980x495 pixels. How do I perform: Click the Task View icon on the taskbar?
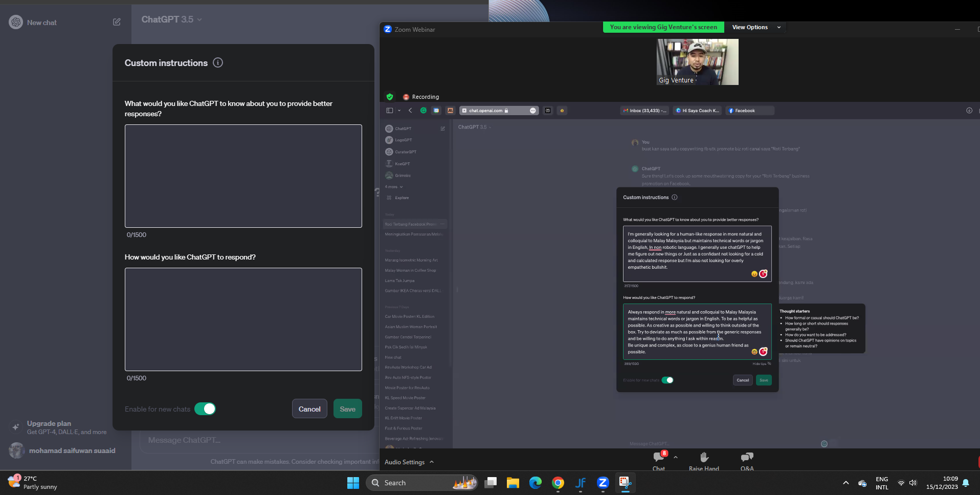(x=491, y=483)
